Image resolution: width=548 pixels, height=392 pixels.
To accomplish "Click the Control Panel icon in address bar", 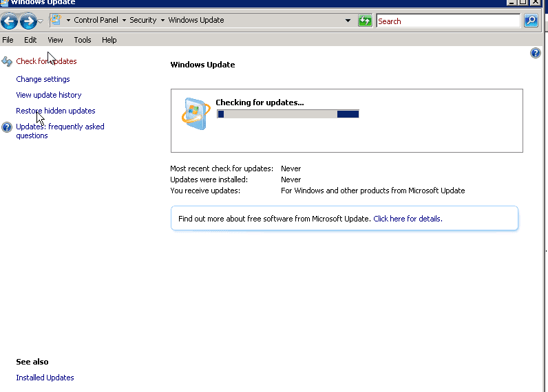I will (56, 20).
